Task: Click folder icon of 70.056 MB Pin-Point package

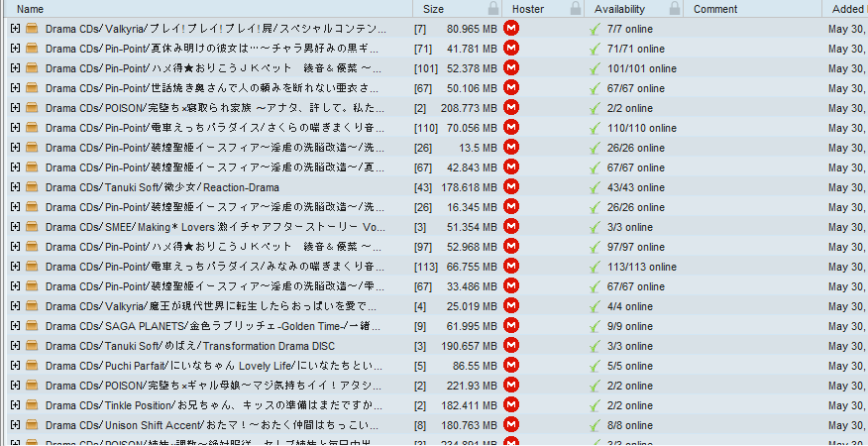Action: [x=32, y=128]
